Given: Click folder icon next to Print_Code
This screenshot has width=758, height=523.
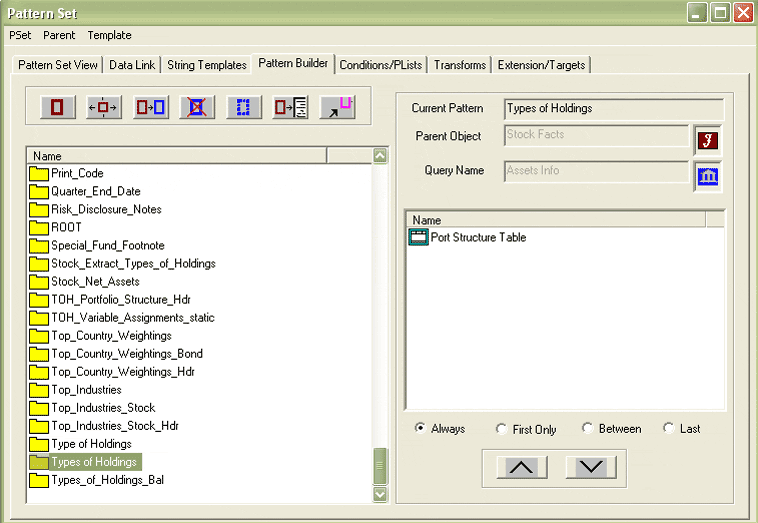Looking at the screenshot, I should 39,174.
